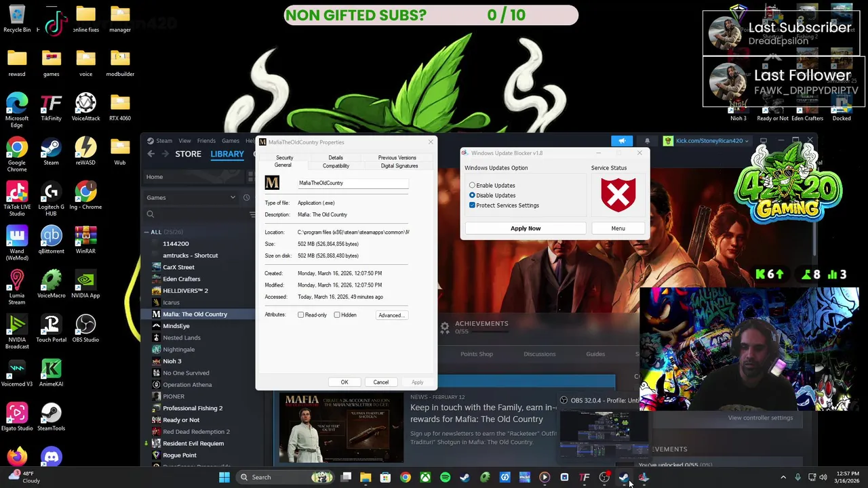
Task: Open the game settings gear icon near Achievements
Action: point(445,328)
